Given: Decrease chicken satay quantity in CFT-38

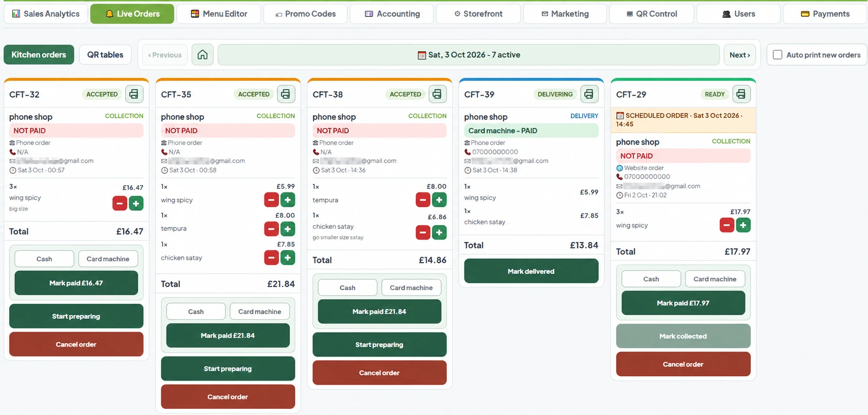Looking at the screenshot, I should [423, 232].
